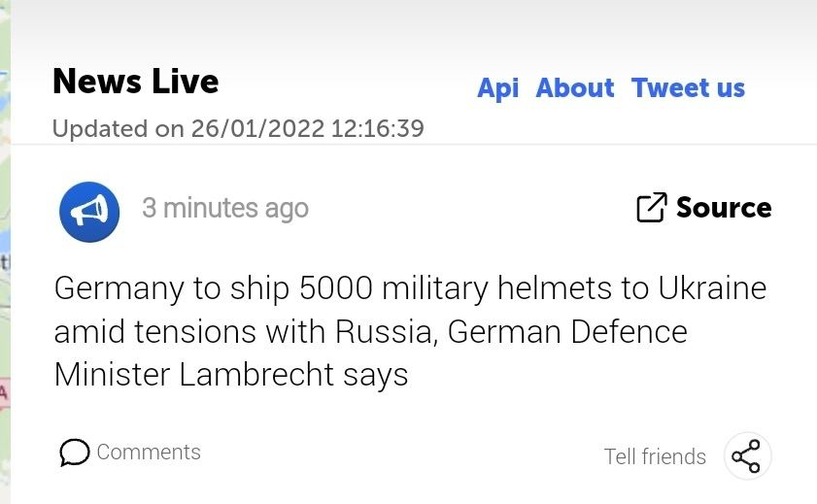
Task: Click the Tweet us link
Action: 688,88
